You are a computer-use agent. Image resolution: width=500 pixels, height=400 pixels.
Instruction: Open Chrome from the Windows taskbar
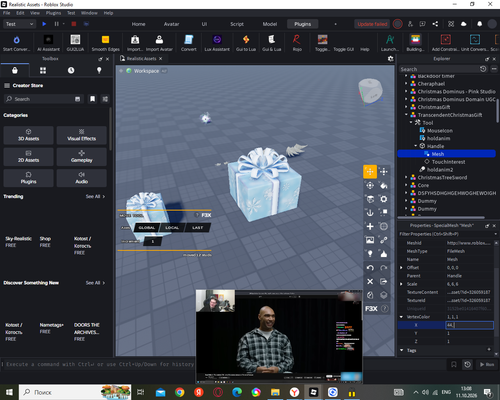180,392
